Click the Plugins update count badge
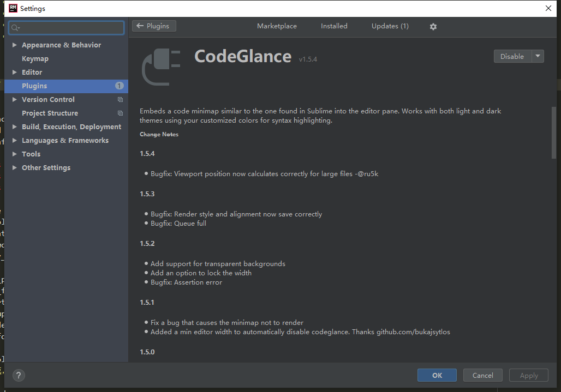The width and height of the screenshot is (561, 392). click(x=119, y=86)
